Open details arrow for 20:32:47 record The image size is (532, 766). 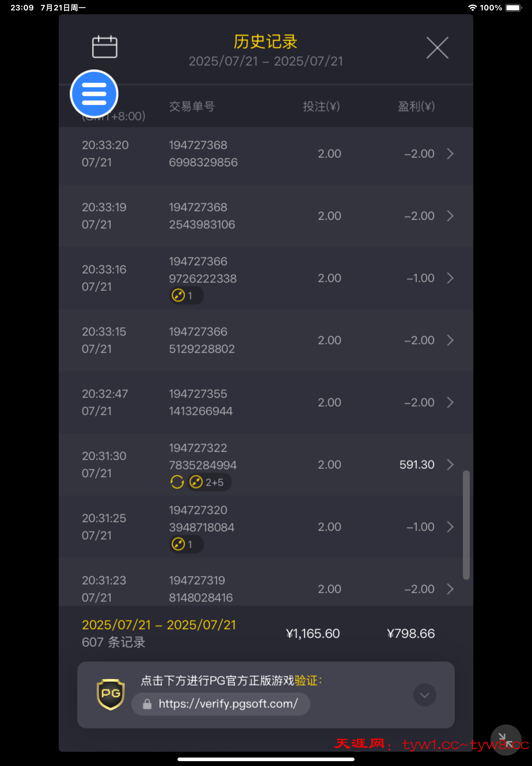point(450,402)
